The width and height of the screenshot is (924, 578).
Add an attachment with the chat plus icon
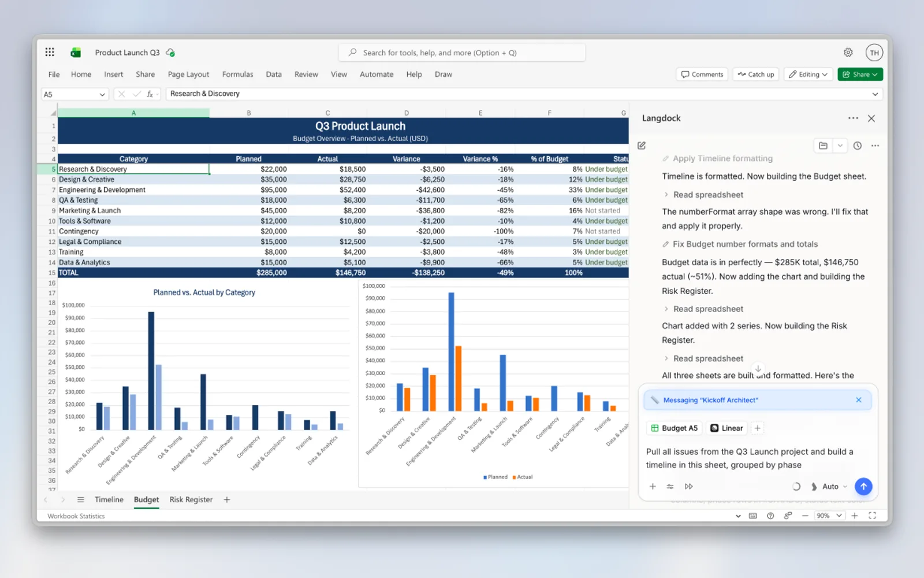[x=653, y=487]
